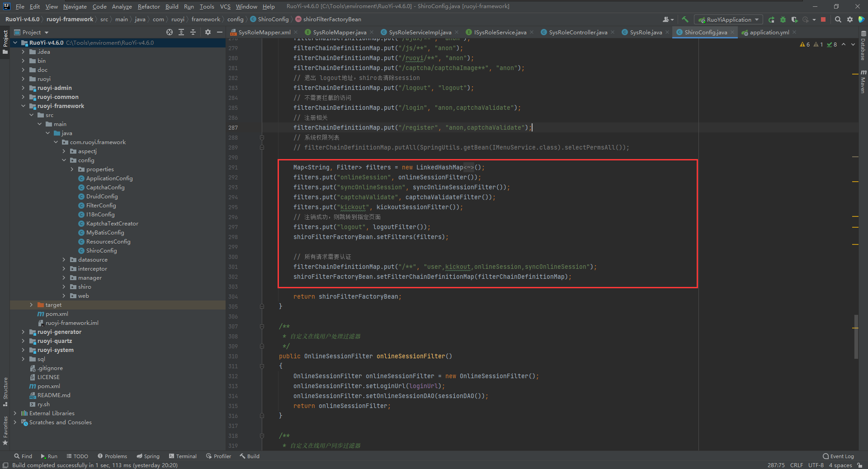Start debugging with the green bug icon
The image size is (868, 469).
(783, 19)
